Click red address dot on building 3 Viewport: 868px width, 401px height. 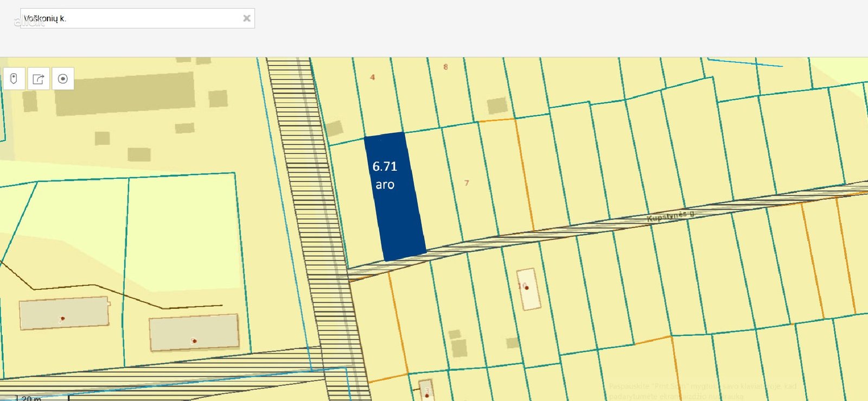pyautogui.click(x=427, y=396)
